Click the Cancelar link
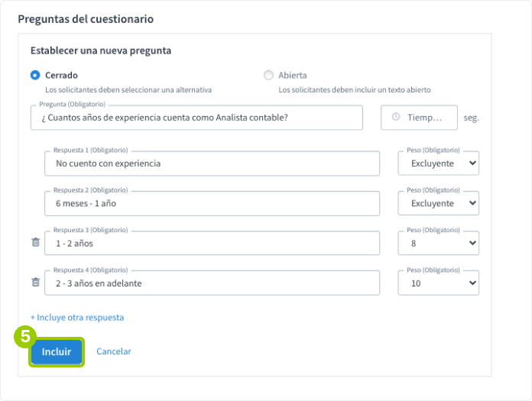 (114, 351)
